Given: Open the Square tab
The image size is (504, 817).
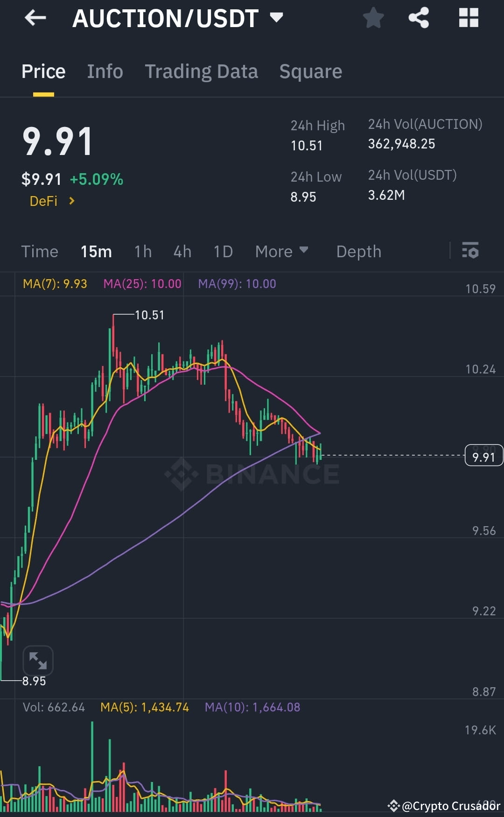Looking at the screenshot, I should point(310,71).
